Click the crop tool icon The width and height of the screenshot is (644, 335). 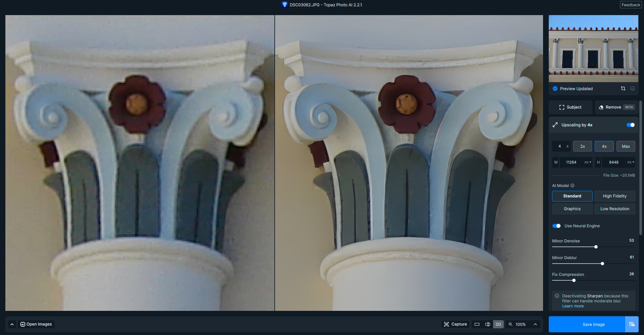[623, 89]
